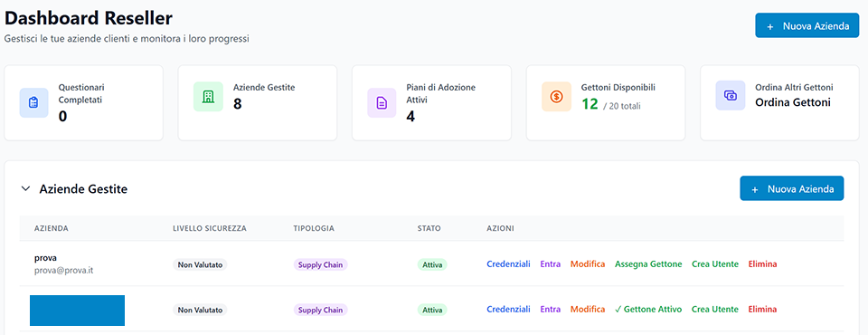Click Modifica for prova company
Viewport: 868px width, 335px height.
tap(588, 264)
